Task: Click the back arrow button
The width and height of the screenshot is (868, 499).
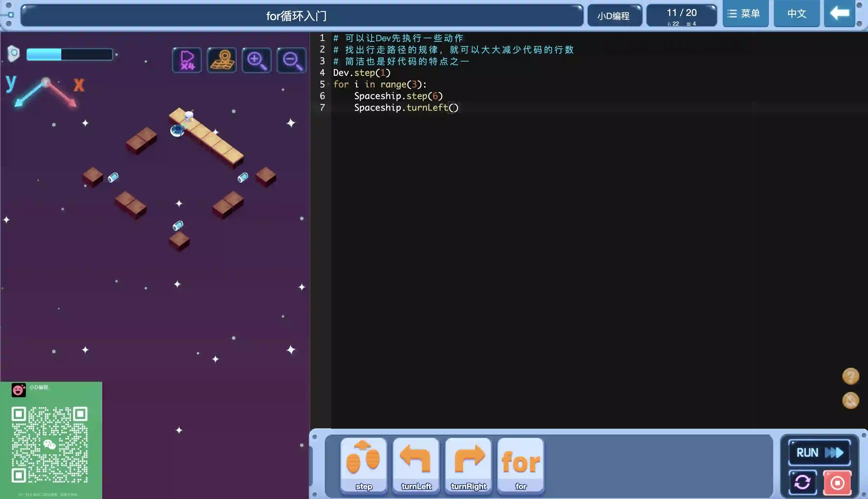Action: click(839, 14)
